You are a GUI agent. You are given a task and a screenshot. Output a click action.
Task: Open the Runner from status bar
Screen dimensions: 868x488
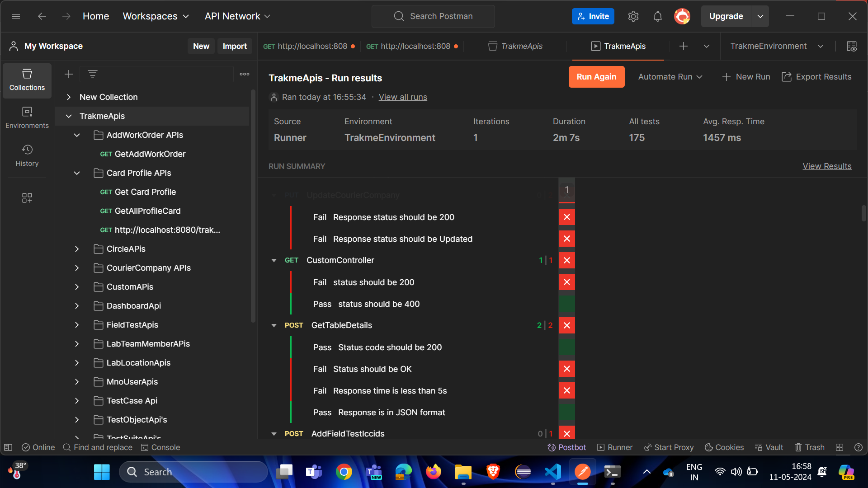click(x=615, y=447)
